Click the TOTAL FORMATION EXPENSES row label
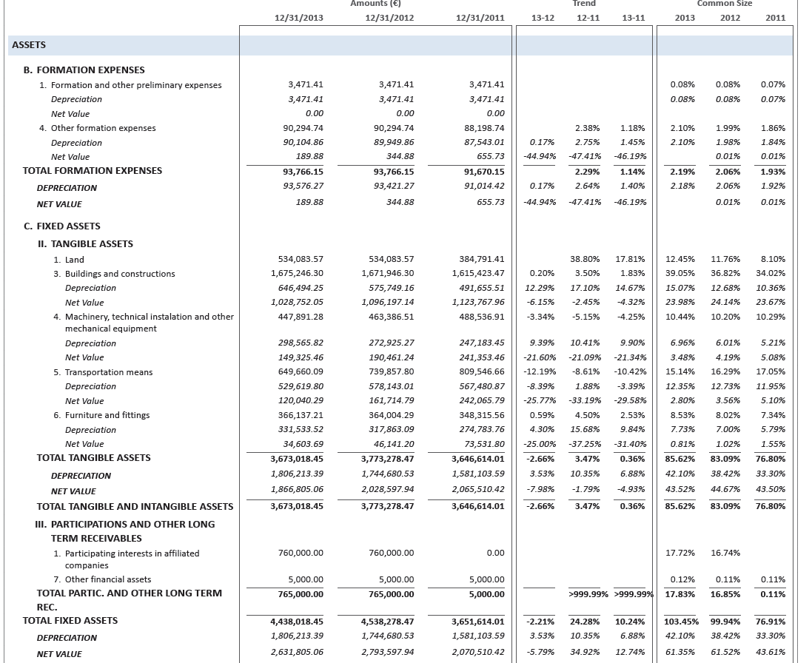 point(93,171)
